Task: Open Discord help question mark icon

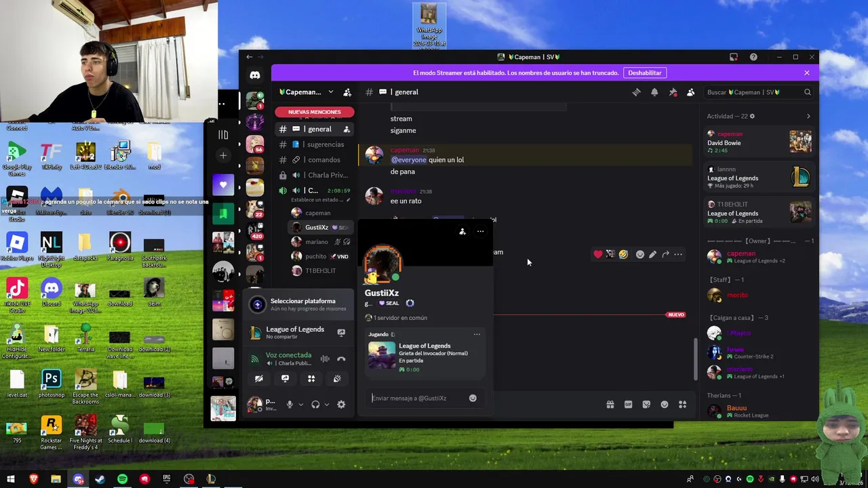Action: tap(753, 57)
